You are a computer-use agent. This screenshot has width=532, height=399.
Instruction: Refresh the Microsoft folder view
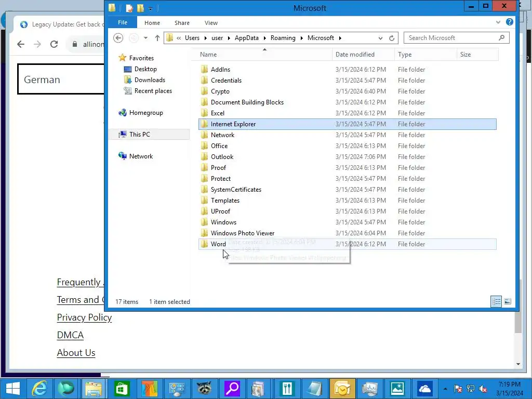[x=392, y=38]
